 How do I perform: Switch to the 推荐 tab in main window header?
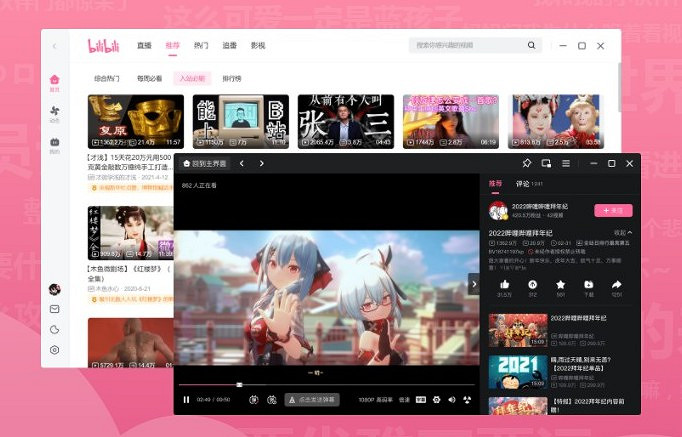click(172, 45)
